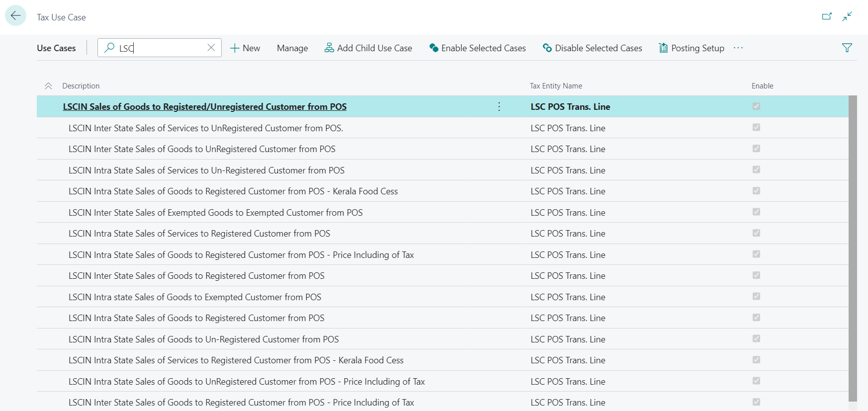
Task: Click Add Child Use Case
Action: (368, 48)
